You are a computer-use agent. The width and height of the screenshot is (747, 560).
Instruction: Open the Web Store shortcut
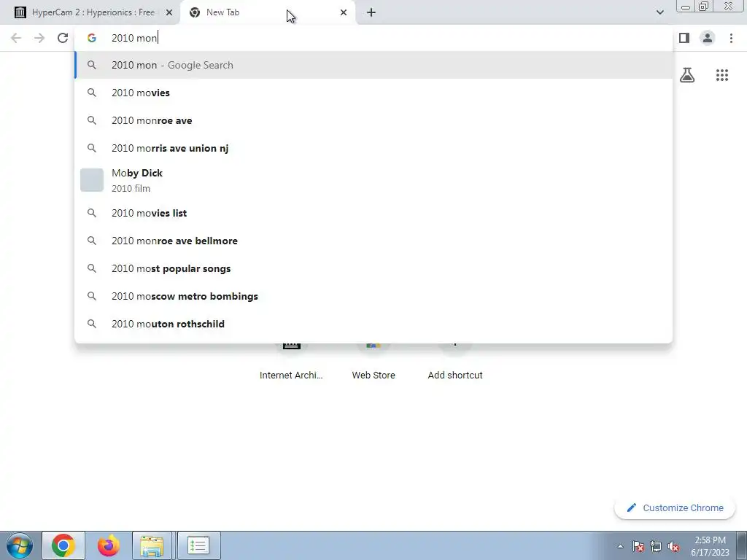tap(373, 362)
